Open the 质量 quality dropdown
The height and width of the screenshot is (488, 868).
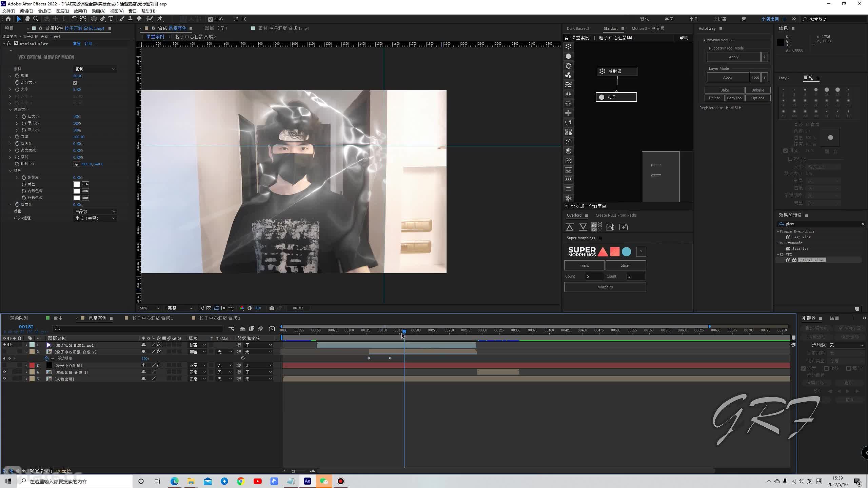pos(95,211)
